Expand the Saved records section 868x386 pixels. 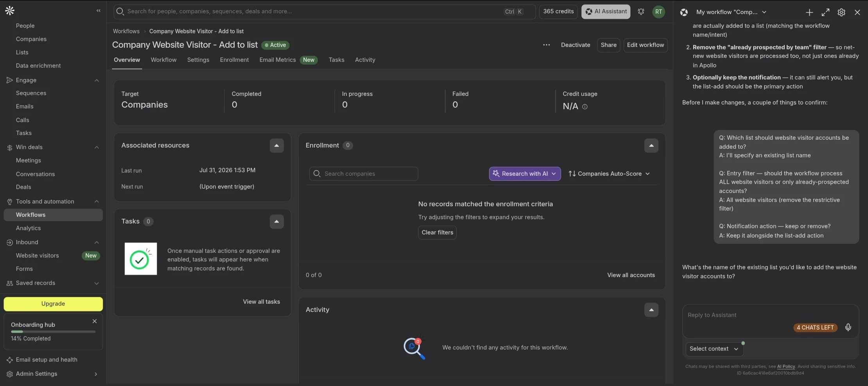(x=97, y=283)
